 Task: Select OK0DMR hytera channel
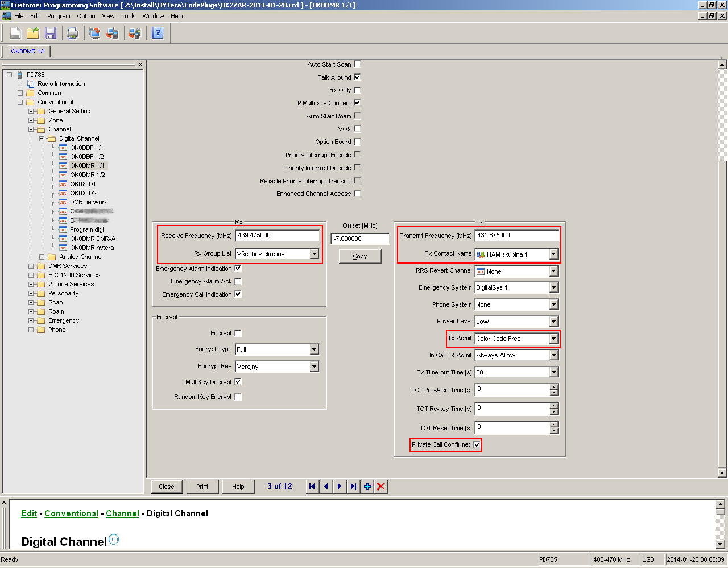coord(92,248)
